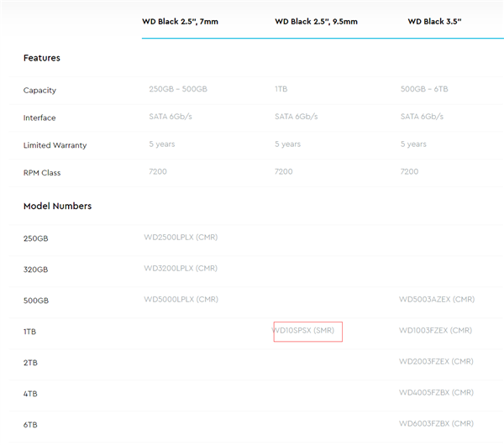Switch to WD Black 2.5", 9.5mm tab
504x445 pixels.
[x=316, y=22]
